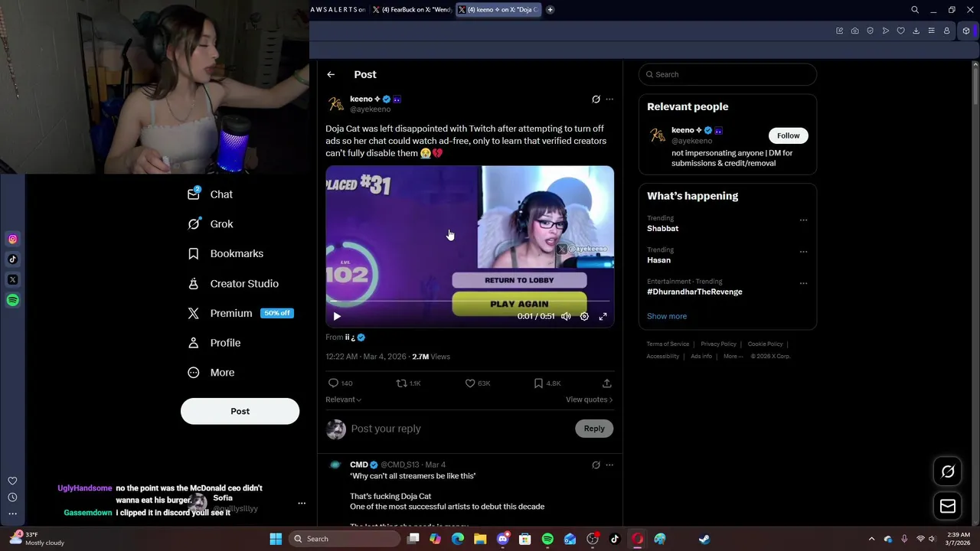
Task: Click the gray Reply button
Action: tap(594, 429)
